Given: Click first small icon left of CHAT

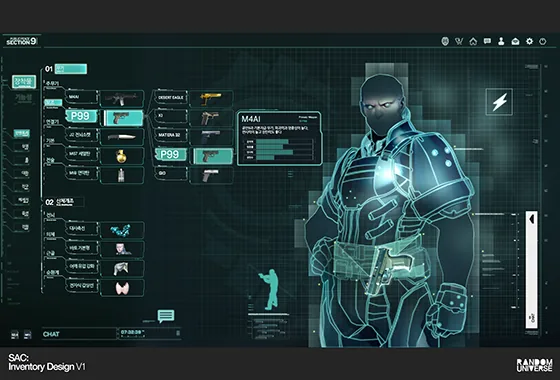Looking at the screenshot, I should pyautogui.click(x=15, y=335).
